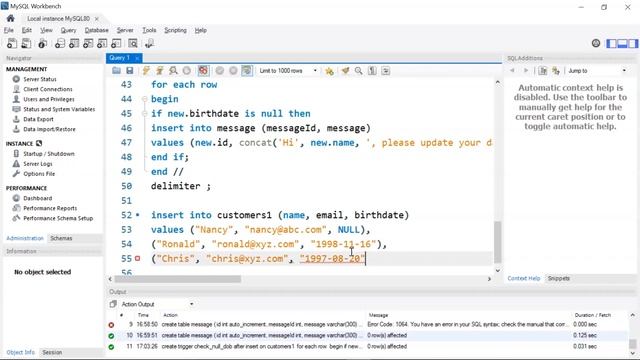Open the Query menu
Image resolution: width=640 pixels, height=360 pixels.
click(x=68, y=30)
